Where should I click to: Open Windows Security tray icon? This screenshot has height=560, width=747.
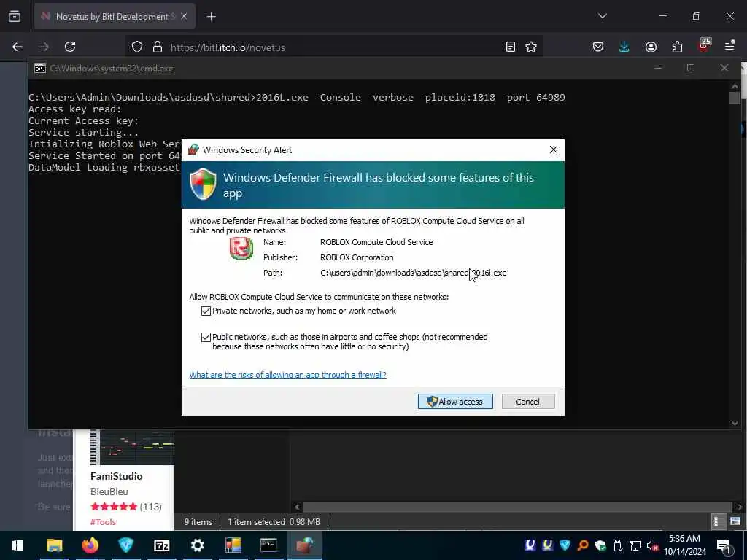(600, 545)
